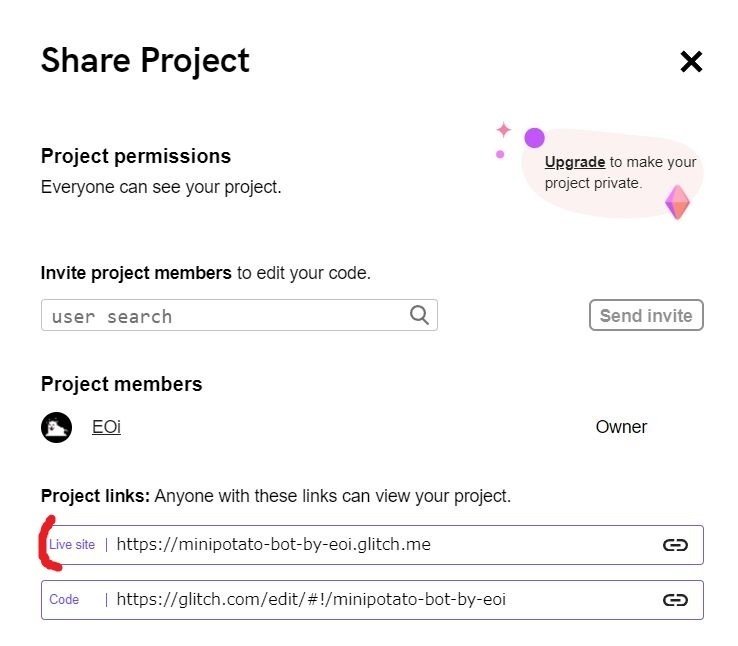This screenshot has width=738, height=646.
Task: Click the pink sparkle star icon
Action: click(x=504, y=129)
